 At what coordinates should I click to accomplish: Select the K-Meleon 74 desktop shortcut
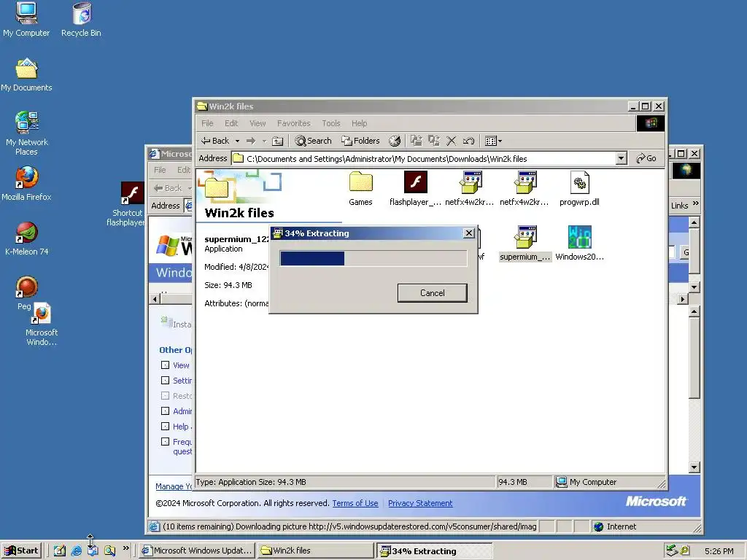pos(27,238)
